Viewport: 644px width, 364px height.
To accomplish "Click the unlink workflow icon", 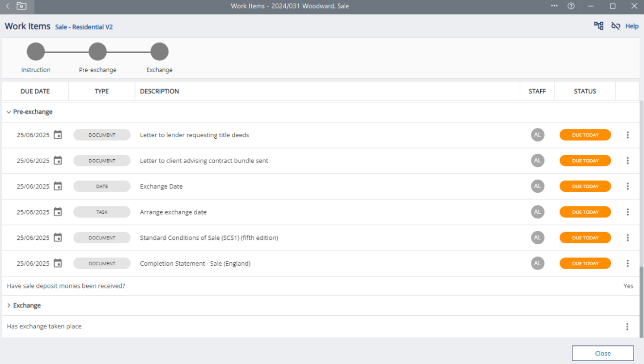I will click(x=615, y=26).
